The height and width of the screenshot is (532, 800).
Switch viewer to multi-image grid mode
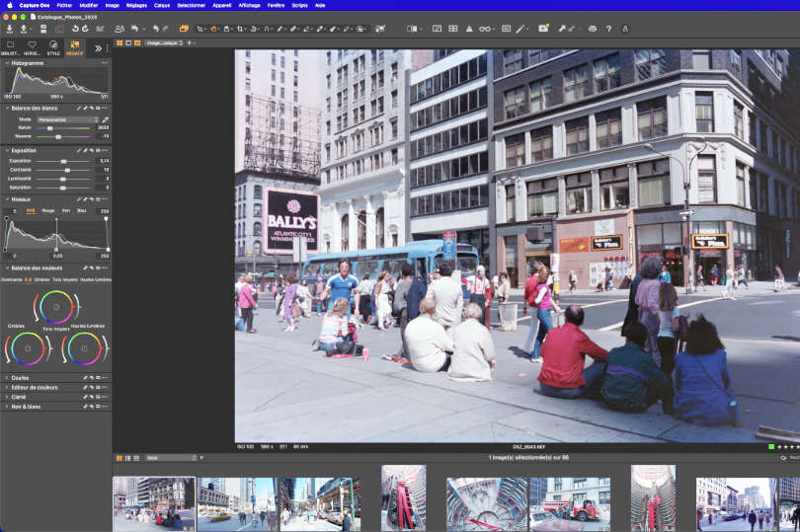120,42
